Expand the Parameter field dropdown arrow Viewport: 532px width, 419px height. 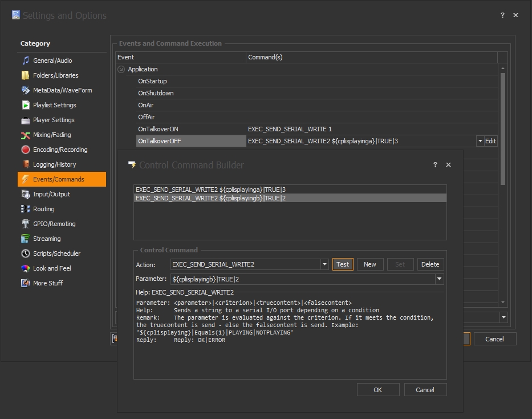coord(439,279)
